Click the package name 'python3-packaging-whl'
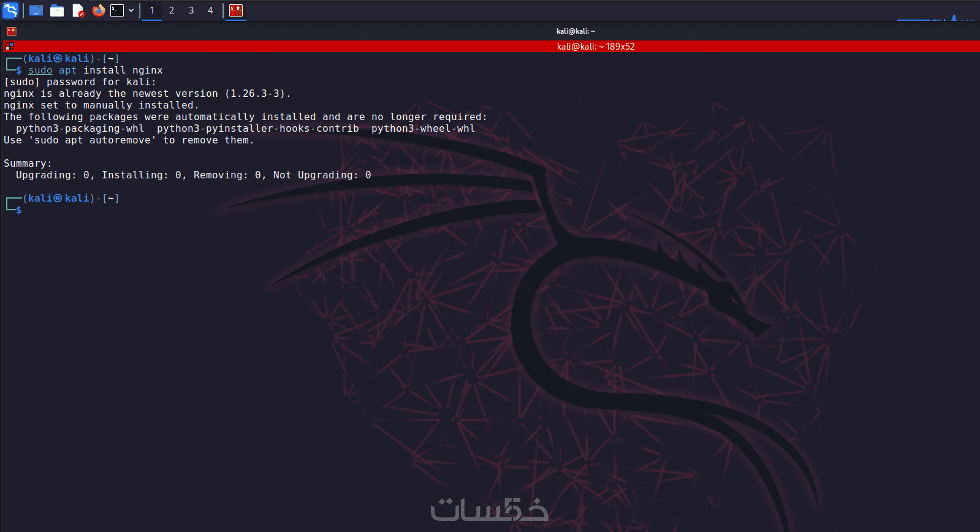 [x=80, y=129]
